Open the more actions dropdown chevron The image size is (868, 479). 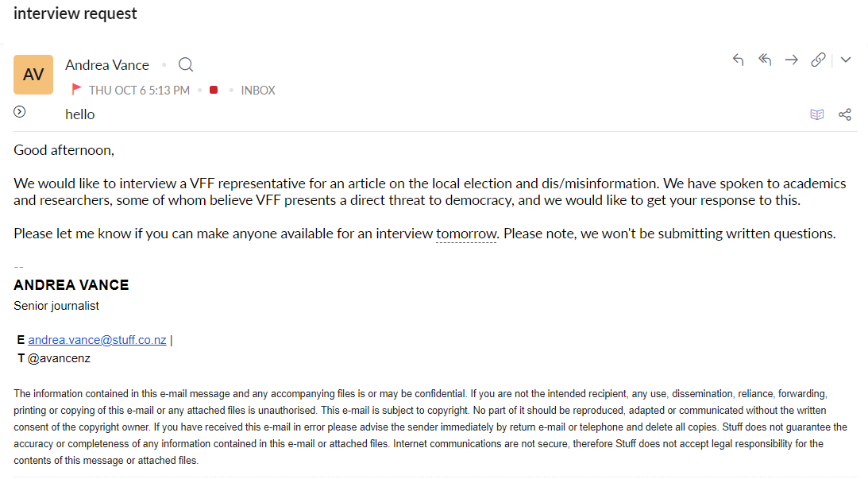point(846,60)
